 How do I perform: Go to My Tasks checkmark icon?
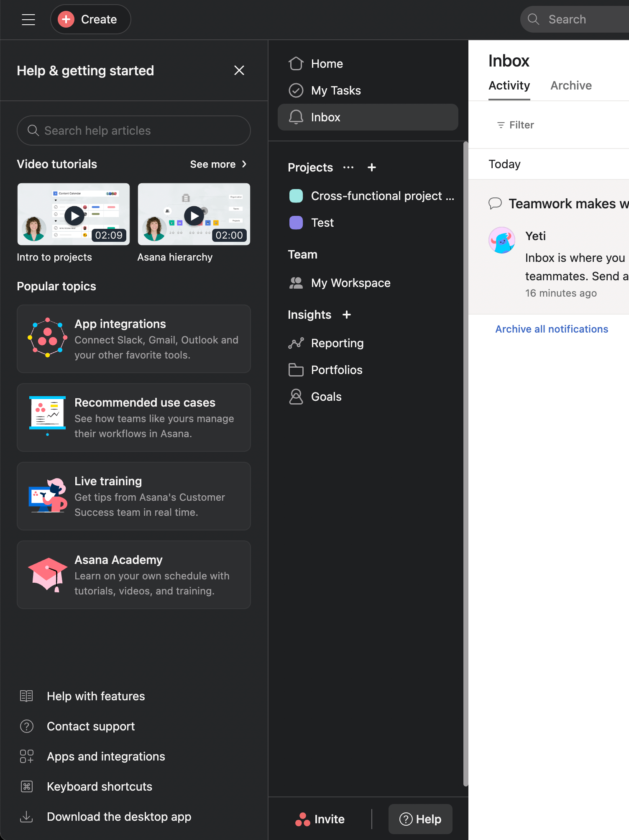pyautogui.click(x=296, y=90)
